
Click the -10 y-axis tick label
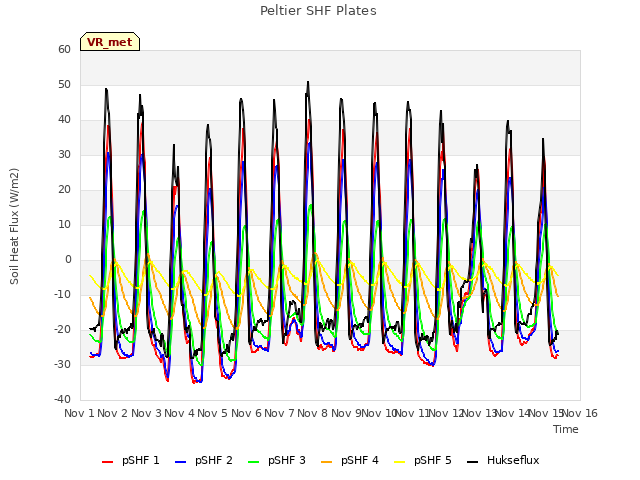(x=63, y=295)
